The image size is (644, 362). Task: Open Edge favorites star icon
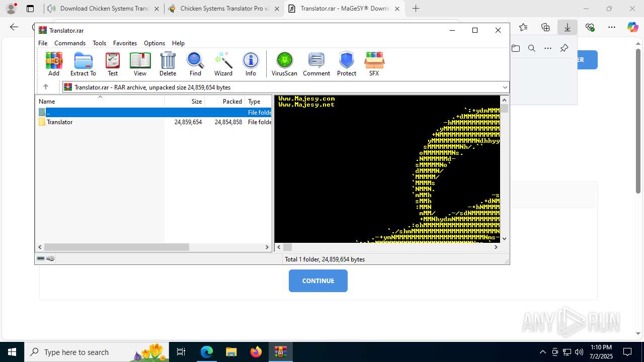pyautogui.click(x=523, y=27)
